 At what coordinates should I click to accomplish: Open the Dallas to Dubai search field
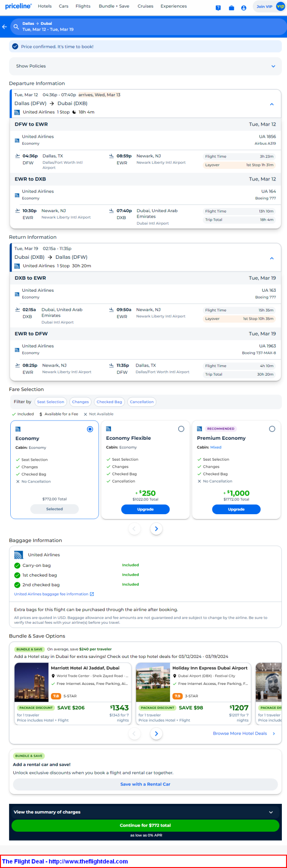[148, 27]
